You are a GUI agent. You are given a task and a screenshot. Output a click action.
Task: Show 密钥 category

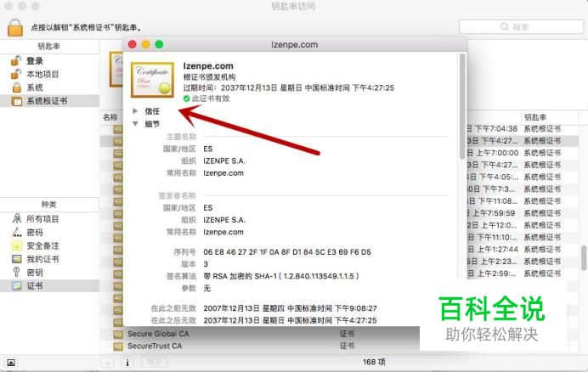[35, 273]
